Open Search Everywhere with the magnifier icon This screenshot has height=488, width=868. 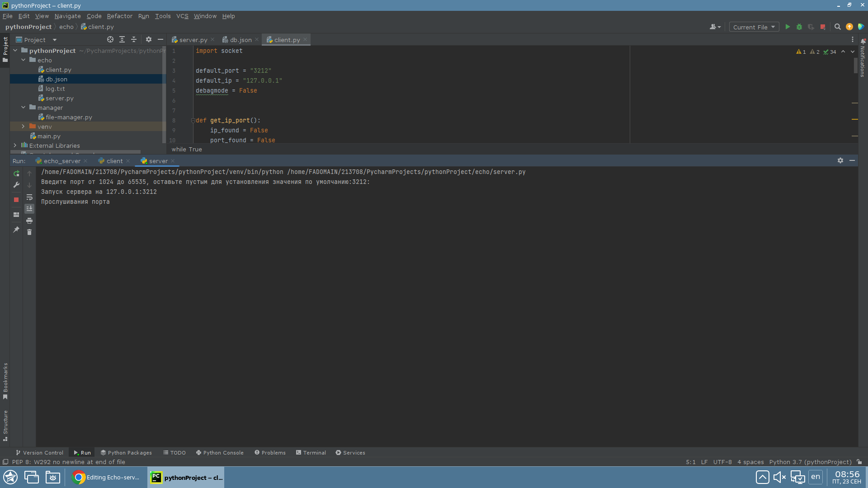click(x=837, y=27)
